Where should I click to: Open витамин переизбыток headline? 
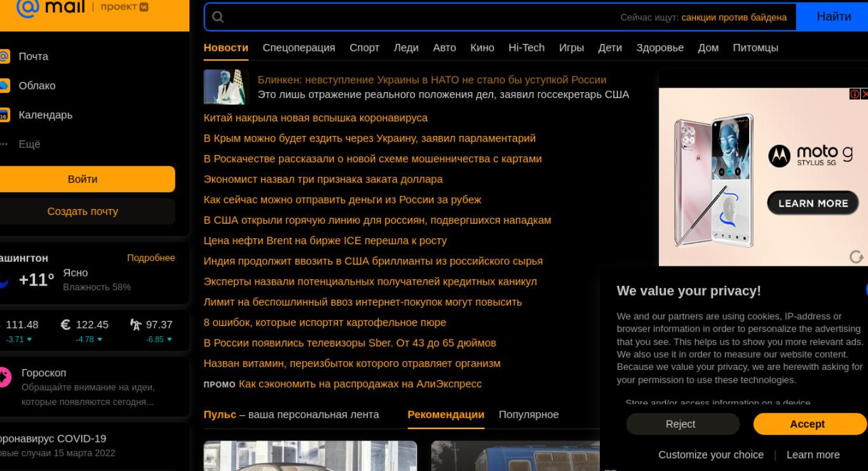point(352,363)
